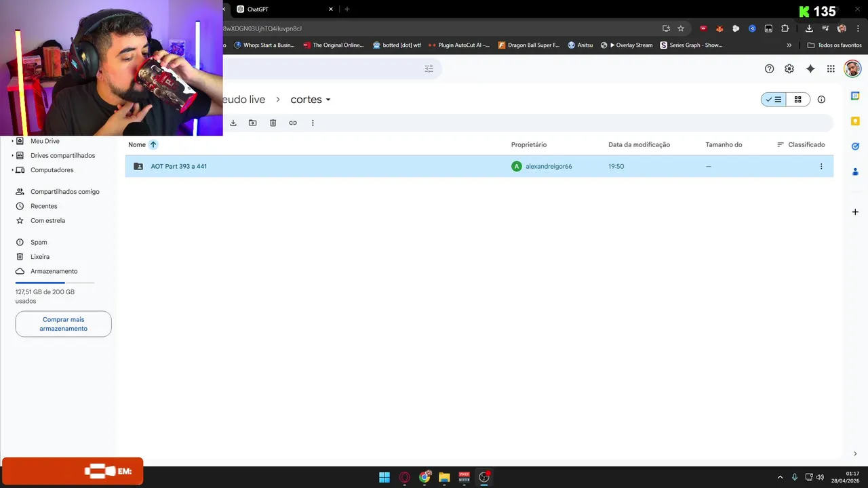Open the Classificado sort options
Screen dimensions: 868x488
(801, 144)
